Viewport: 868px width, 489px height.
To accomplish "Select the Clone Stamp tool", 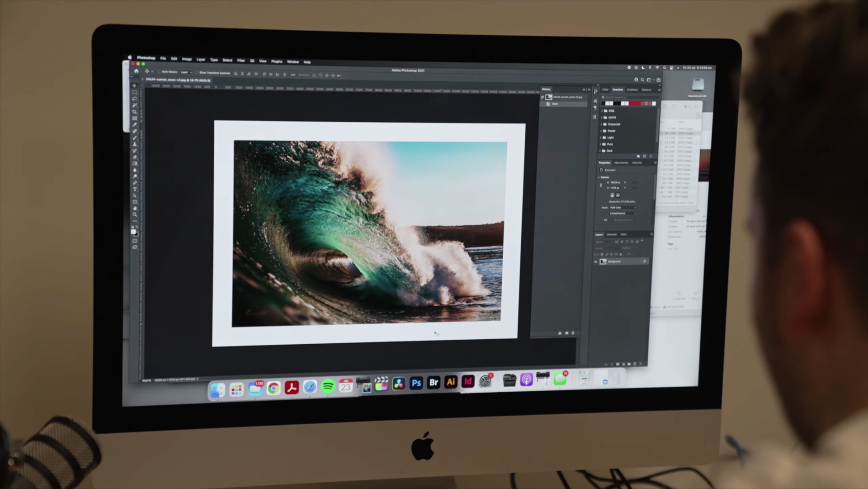I will coord(134,144).
